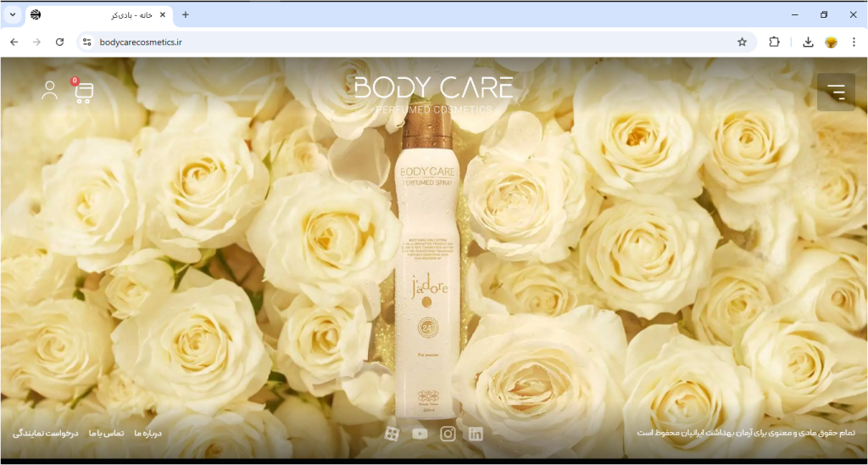Close the خانه - بادی‌کر tab
Viewport: 868px width, 465px height.
(x=163, y=14)
